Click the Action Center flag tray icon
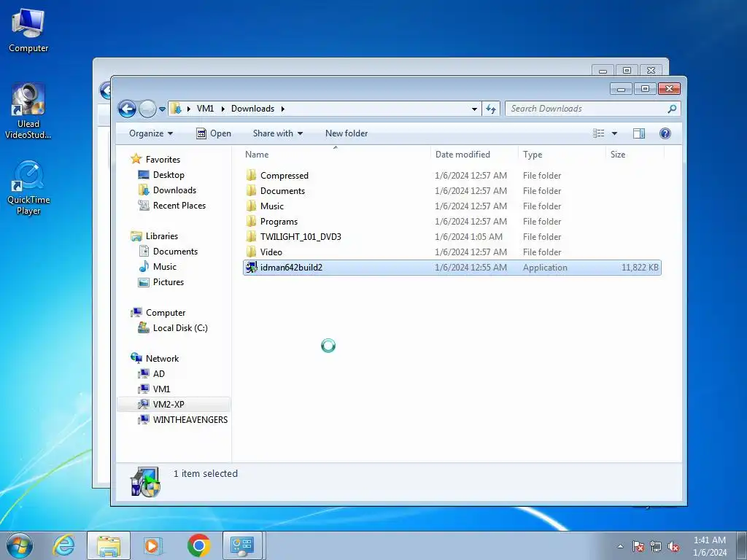The height and width of the screenshot is (560, 747). 638,546
